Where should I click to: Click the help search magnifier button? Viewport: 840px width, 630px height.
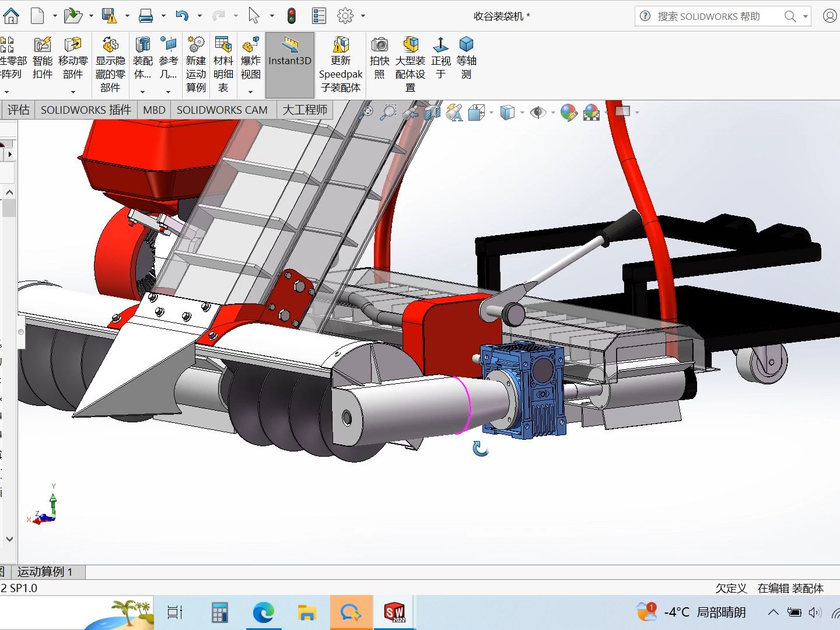[x=790, y=16]
